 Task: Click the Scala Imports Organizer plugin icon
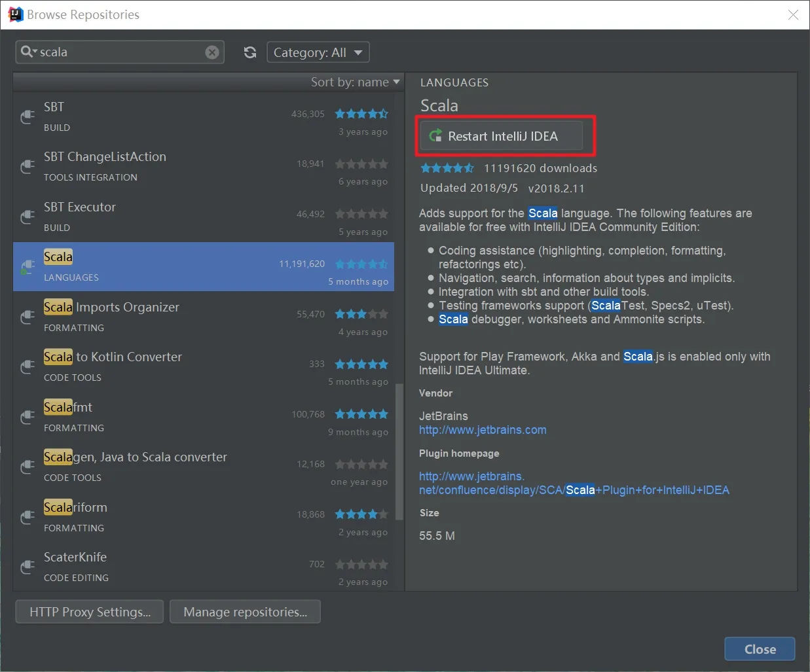click(x=27, y=317)
